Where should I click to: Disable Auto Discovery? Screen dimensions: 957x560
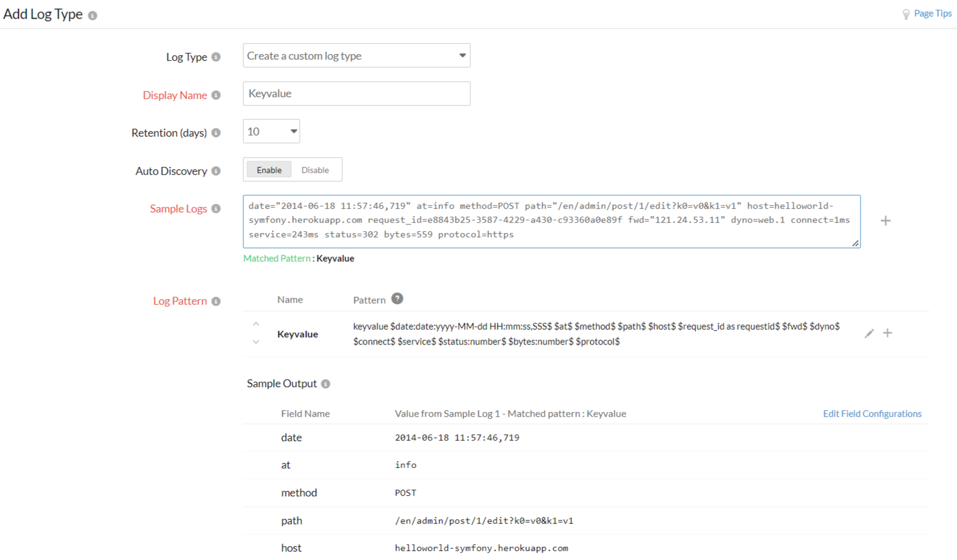pyautogui.click(x=315, y=170)
